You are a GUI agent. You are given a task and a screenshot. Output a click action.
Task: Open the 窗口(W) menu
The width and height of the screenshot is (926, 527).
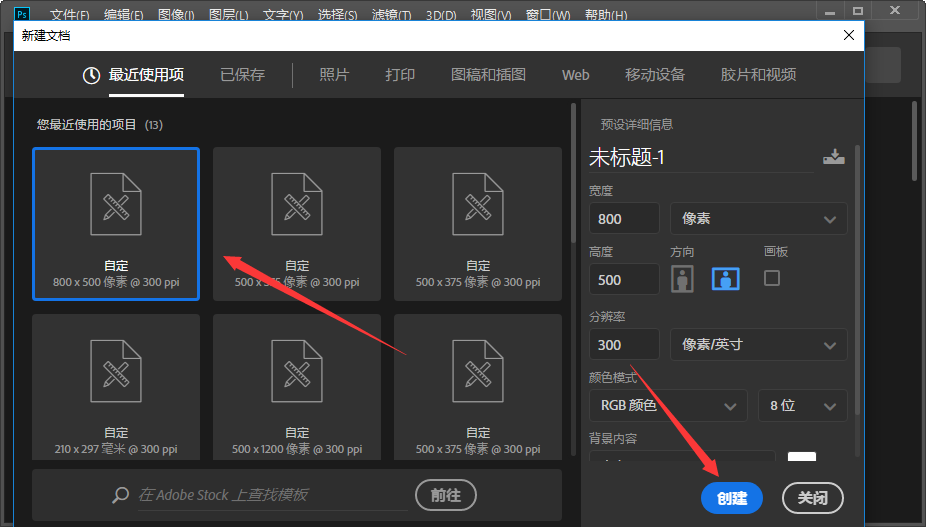click(548, 15)
